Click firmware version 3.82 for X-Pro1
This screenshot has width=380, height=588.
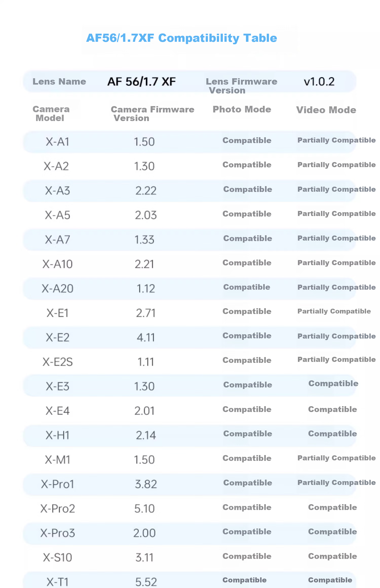[x=146, y=484]
